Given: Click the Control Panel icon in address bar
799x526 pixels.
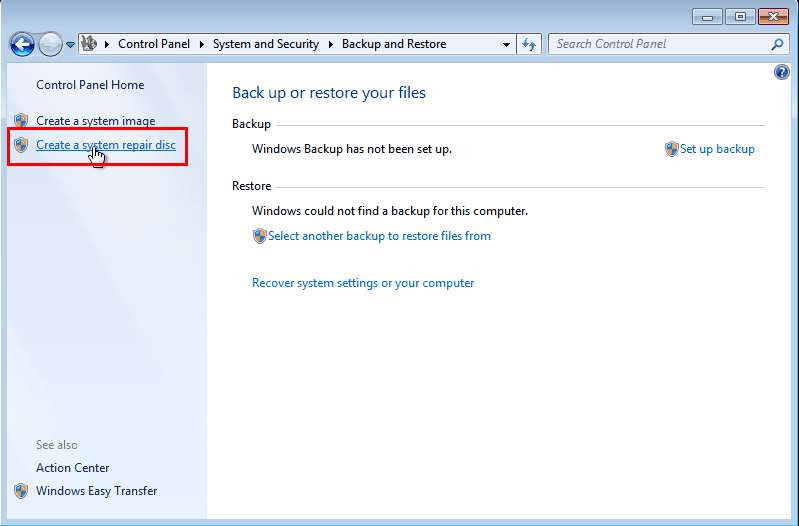Looking at the screenshot, I should pyautogui.click(x=89, y=44).
